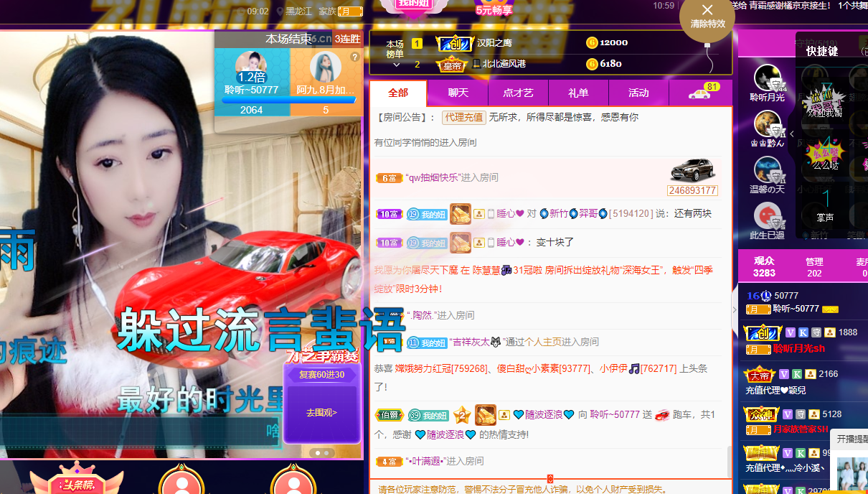Click username qw抽烟快乐 in chat

pyautogui.click(x=433, y=177)
